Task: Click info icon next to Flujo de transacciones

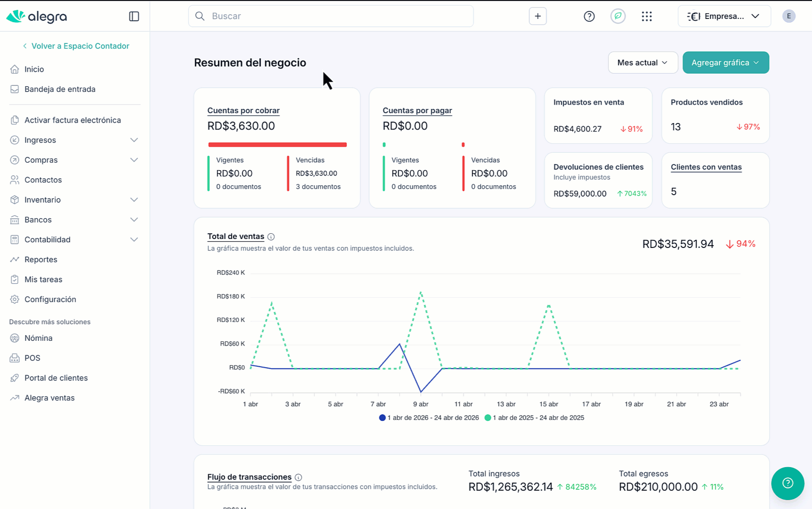Action: [x=298, y=477]
